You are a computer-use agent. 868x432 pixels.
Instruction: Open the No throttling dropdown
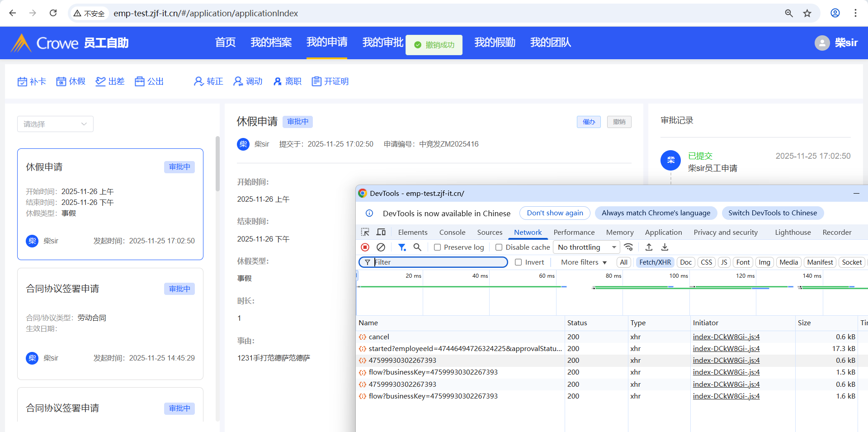586,247
